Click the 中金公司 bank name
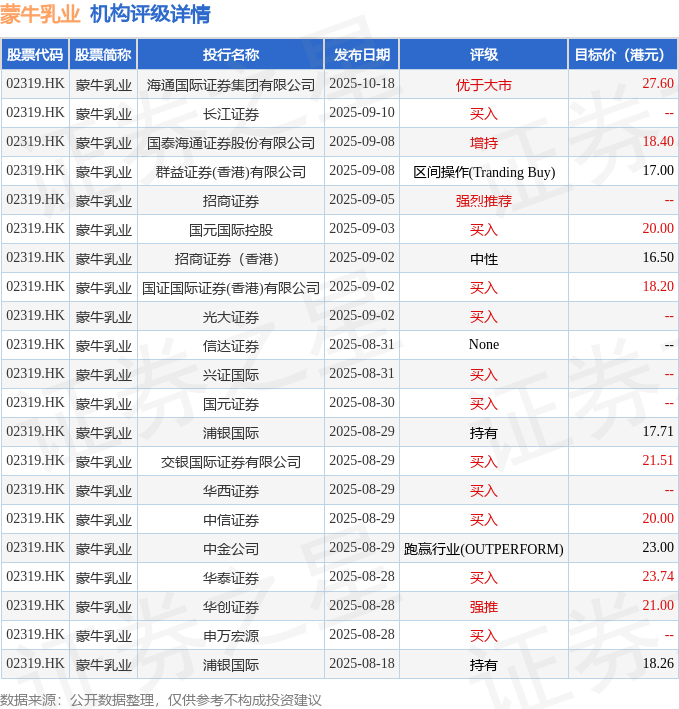This screenshot has width=679, height=709. (231, 549)
